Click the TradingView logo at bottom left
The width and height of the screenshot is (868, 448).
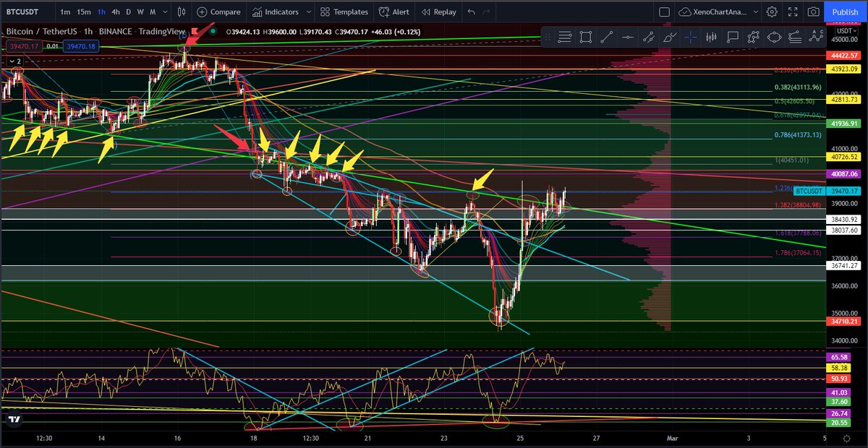point(12,418)
